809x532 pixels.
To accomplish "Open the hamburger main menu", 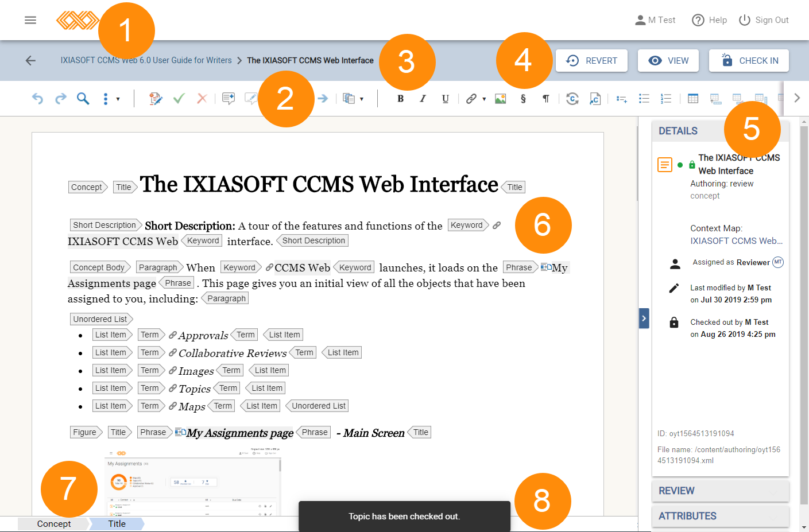I will point(30,20).
